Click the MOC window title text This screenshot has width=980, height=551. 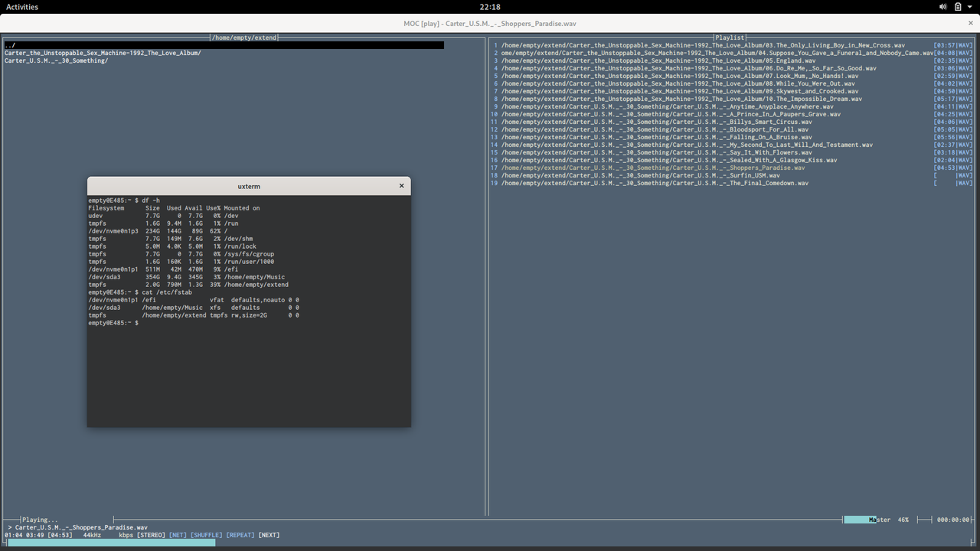(490, 23)
